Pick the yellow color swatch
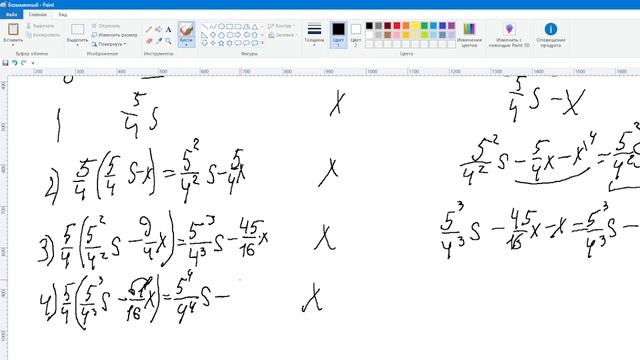The width and height of the screenshot is (640, 360). pos(415,26)
